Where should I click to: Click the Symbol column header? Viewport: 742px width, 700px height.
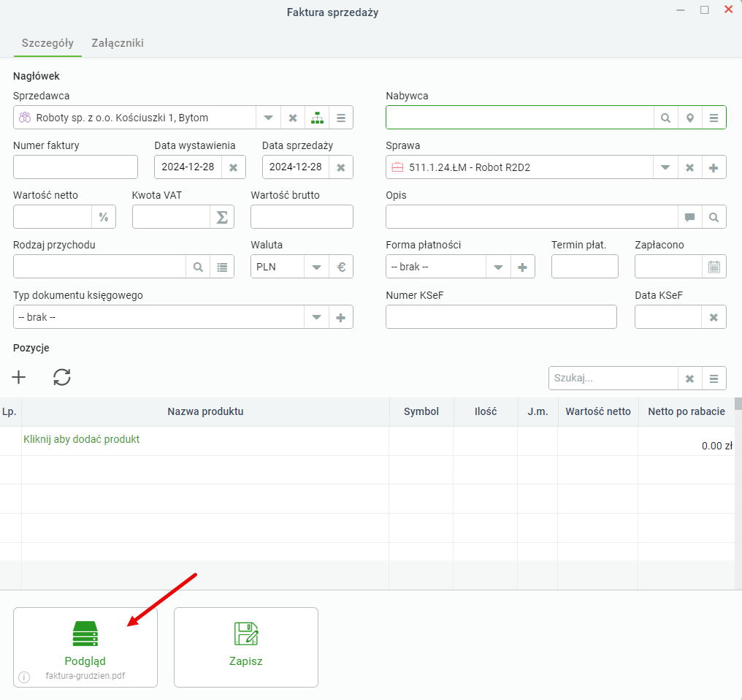pos(421,411)
